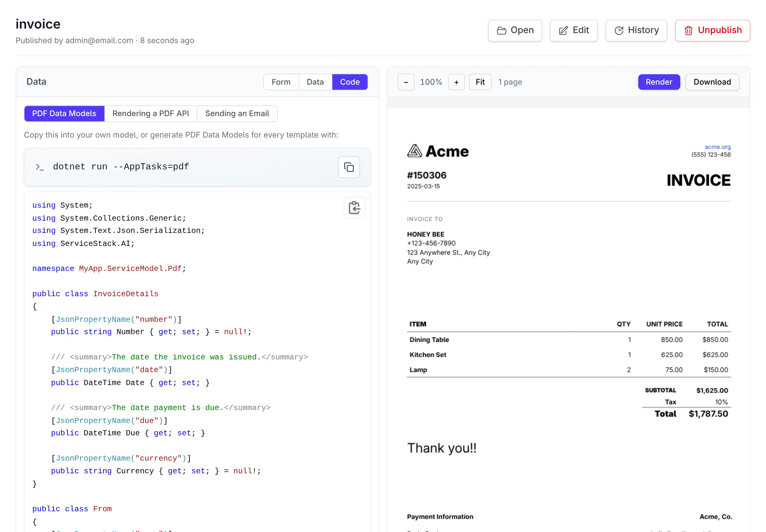
Task: Click the terminal prompt icon
Action: (x=40, y=167)
